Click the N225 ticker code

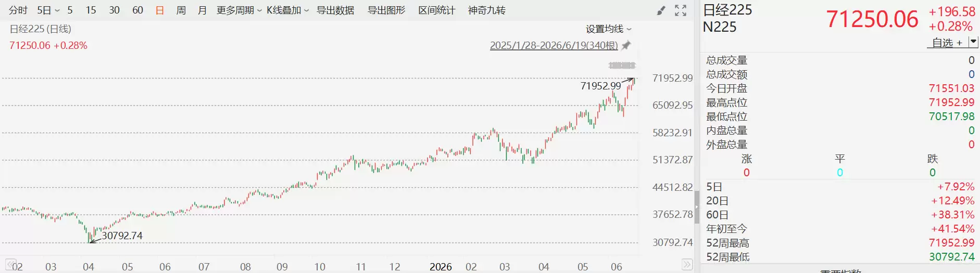click(x=720, y=27)
